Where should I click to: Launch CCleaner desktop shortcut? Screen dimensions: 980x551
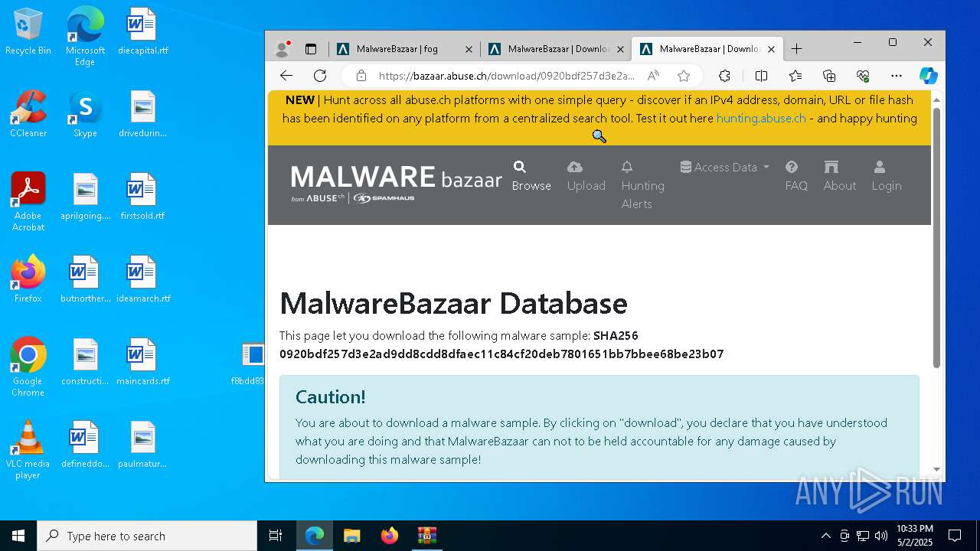(28, 115)
